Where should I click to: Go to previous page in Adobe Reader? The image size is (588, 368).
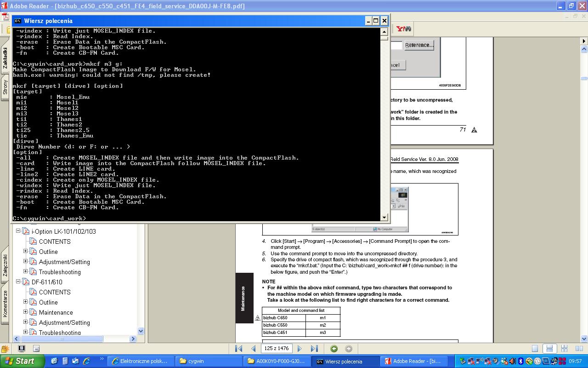[253, 349]
